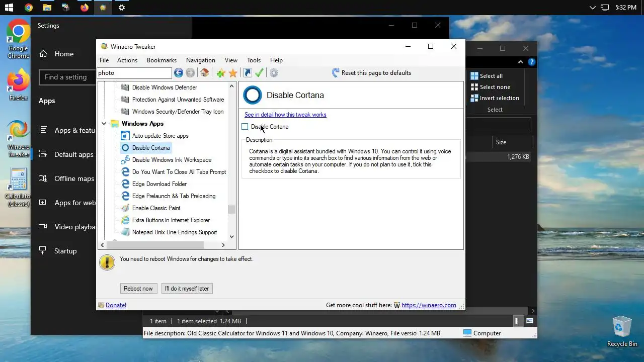
Task: Open the Actions menu
Action: pyautogui.click(x=127, y=60)
